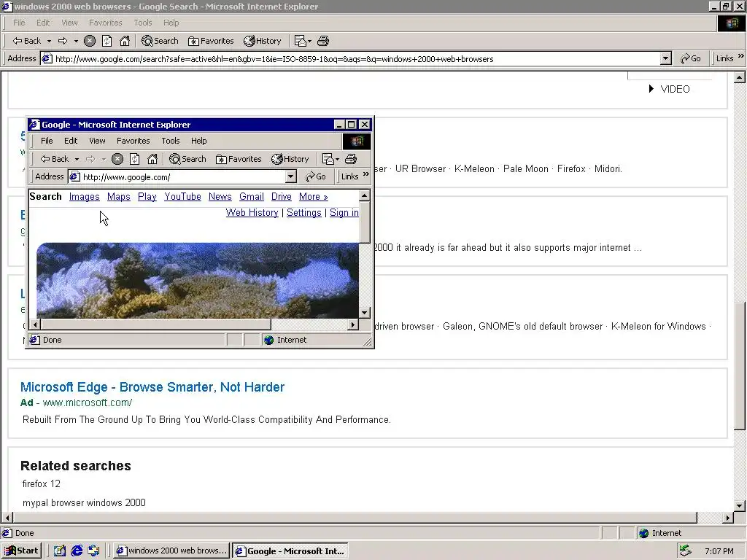Select related search mypal browser windows 2000
747x560 pixels.
tap(84, 503)
